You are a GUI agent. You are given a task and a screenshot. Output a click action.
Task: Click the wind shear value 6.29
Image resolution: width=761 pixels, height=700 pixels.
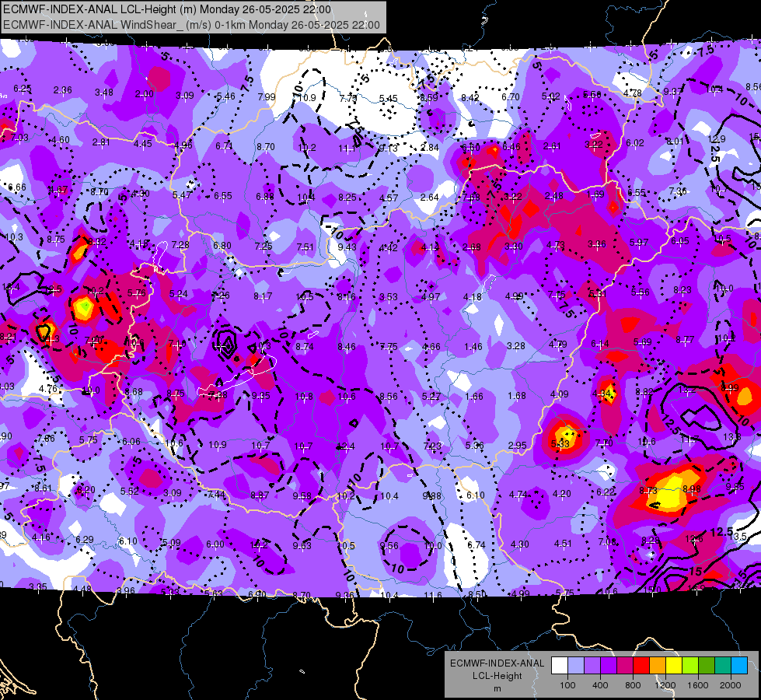[85, 539]
